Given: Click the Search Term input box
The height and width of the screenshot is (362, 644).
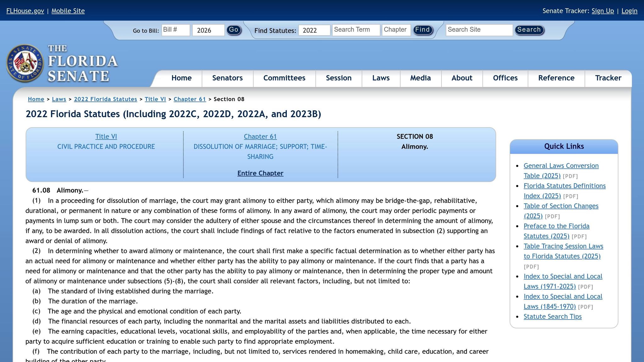Looking at the screenshot, I should point(356,30).
